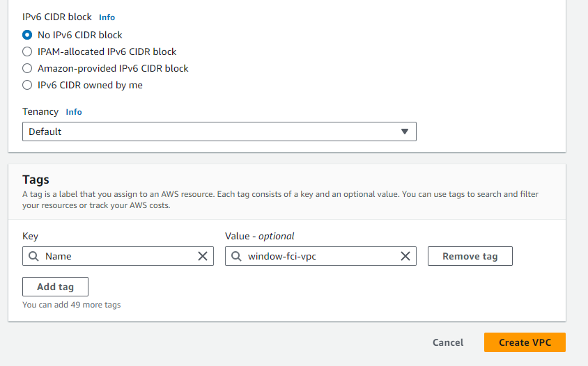Click the Tags section heading
This screenshot has width=588, height=366.
pos(36,180)
